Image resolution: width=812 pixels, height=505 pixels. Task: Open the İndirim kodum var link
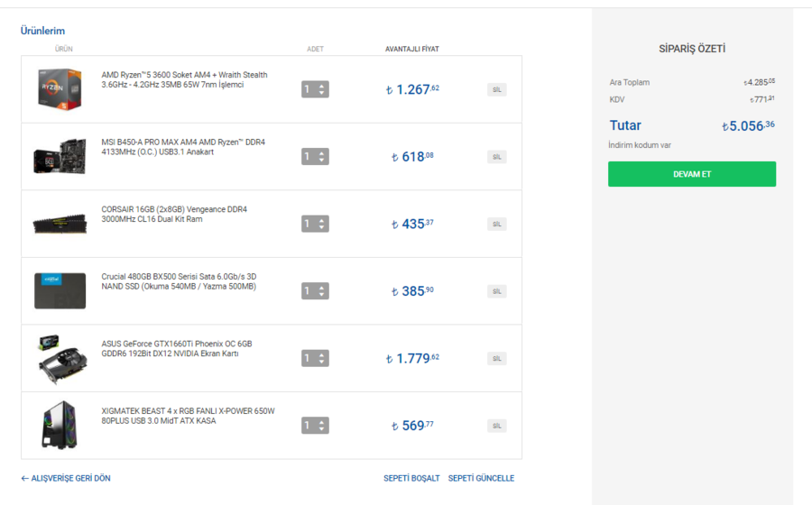click(640, 145)
